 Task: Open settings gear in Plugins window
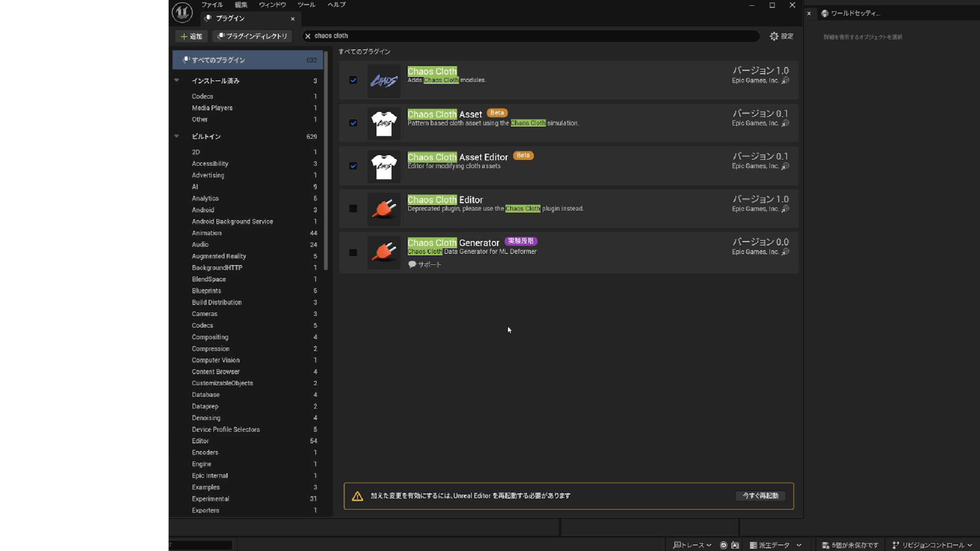click(774, 36)
